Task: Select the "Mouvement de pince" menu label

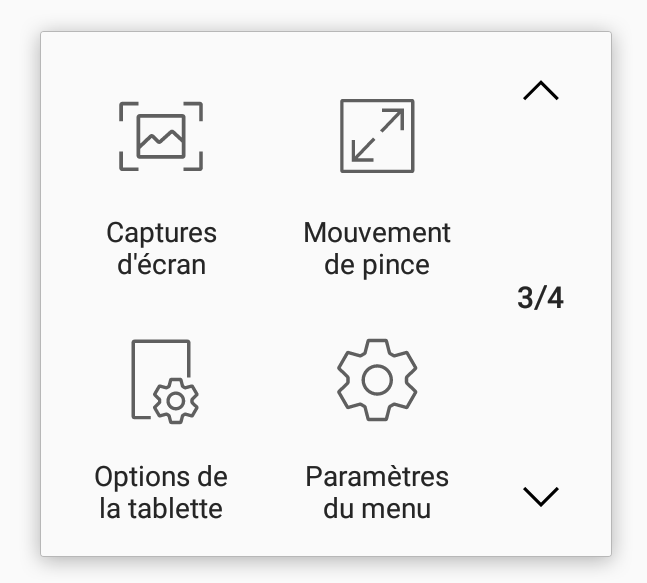Action: click(377, 248)
